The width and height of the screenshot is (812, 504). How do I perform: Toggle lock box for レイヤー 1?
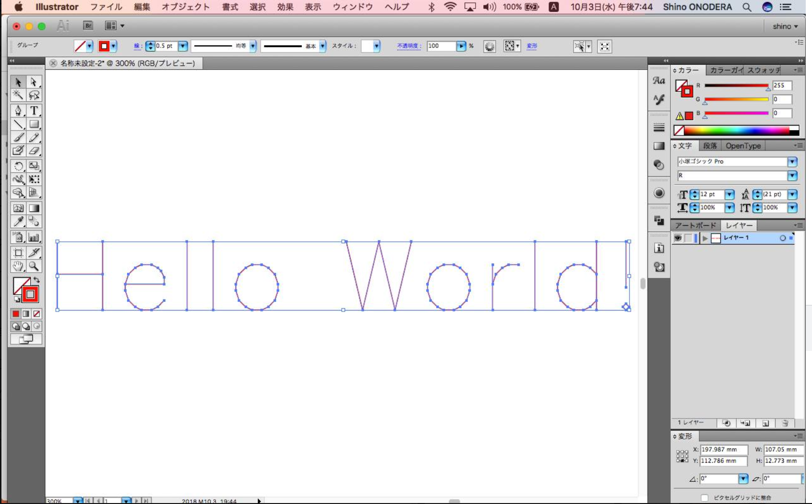coord(688,238)
